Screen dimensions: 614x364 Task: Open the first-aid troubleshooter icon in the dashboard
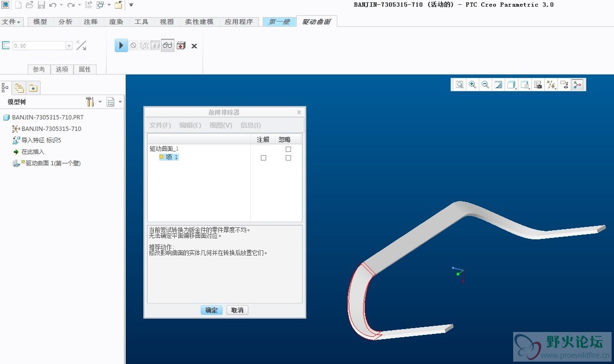(x=181, y=46)
